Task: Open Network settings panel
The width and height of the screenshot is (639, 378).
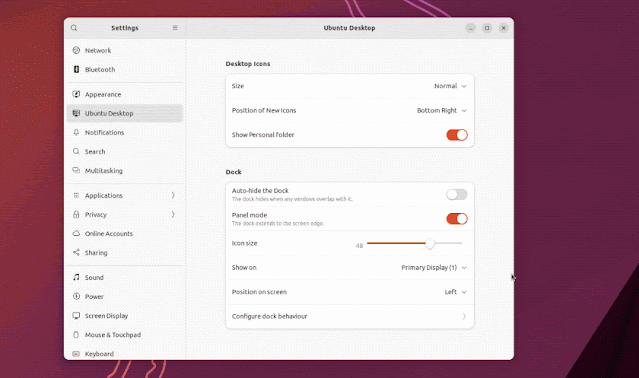Action: click(125, 50)
